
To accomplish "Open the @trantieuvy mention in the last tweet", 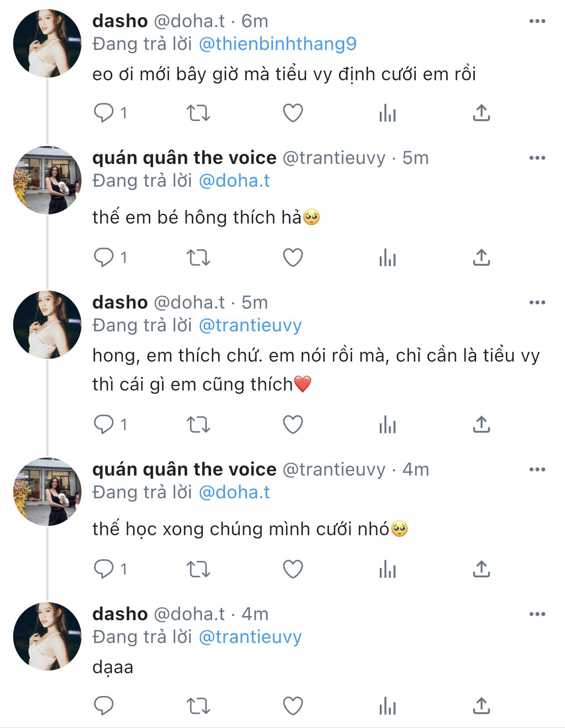I will click(x=250, y=637).
